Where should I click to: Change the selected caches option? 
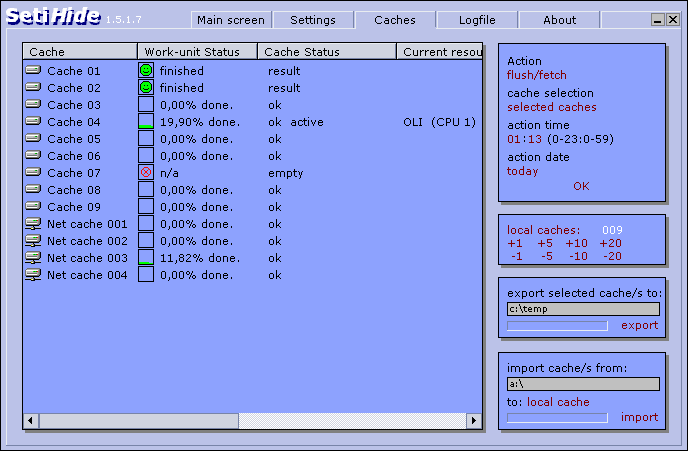click(x=552, y=107)
